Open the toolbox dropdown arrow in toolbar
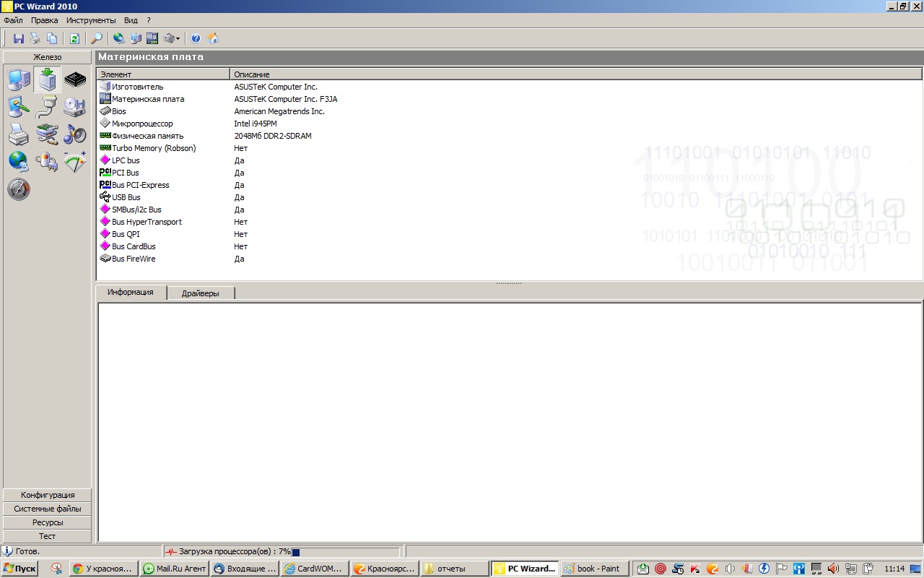Viewport: 924px width, 578px height. [x=178, y=38]
